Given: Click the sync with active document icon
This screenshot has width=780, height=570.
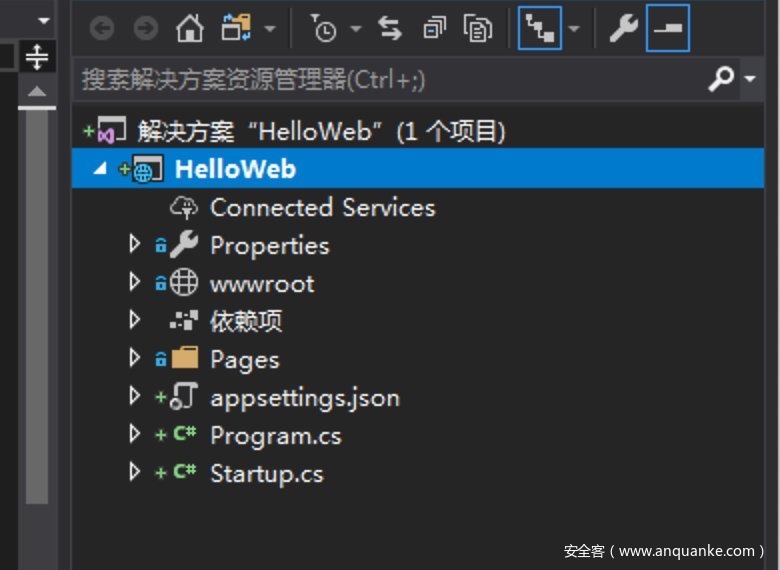Looking at the screenshot, I should pos(390,29).
